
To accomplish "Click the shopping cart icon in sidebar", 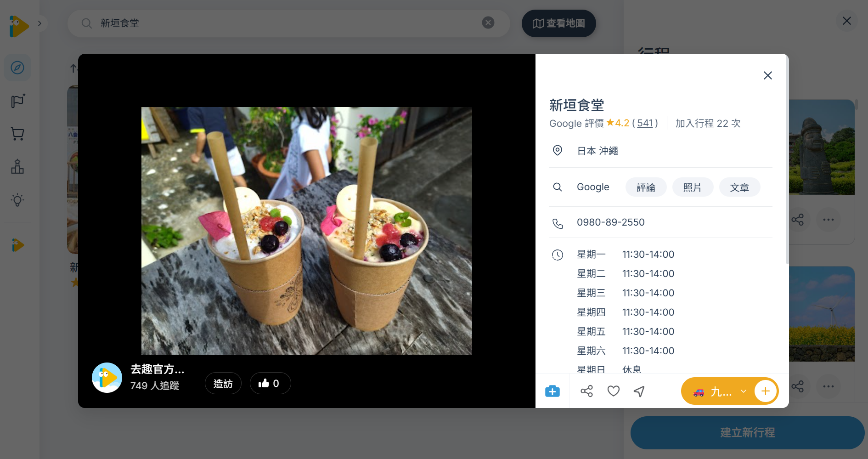I will click(17, 134).
